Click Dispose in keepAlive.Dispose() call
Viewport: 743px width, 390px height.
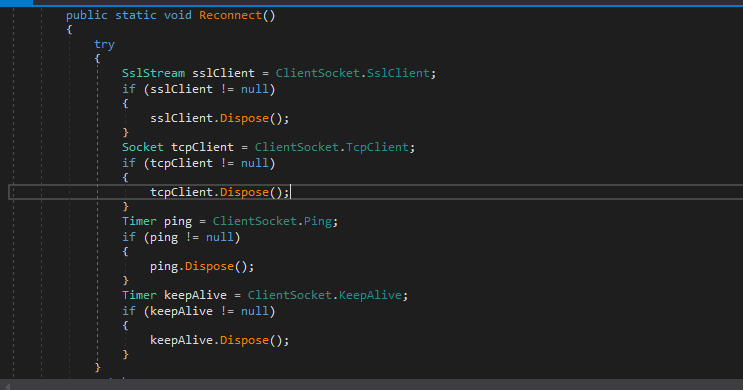(x=245, y=340)
